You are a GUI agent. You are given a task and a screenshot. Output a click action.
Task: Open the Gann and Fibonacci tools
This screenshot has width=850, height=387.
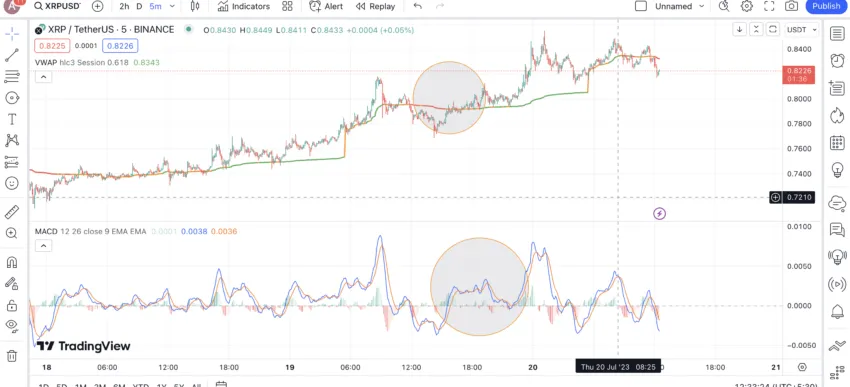coord(12,76)
